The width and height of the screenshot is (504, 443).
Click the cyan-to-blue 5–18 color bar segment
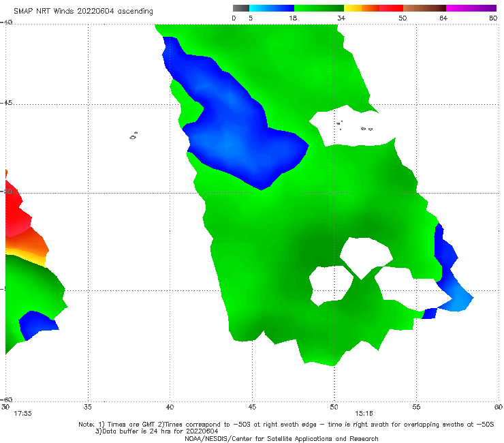[272, 8]
